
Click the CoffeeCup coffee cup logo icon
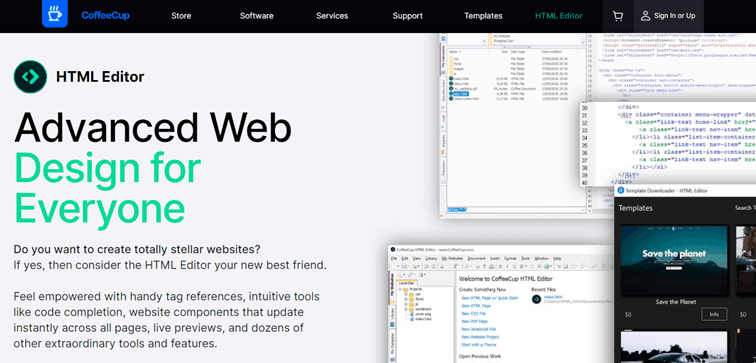point(55,14)
